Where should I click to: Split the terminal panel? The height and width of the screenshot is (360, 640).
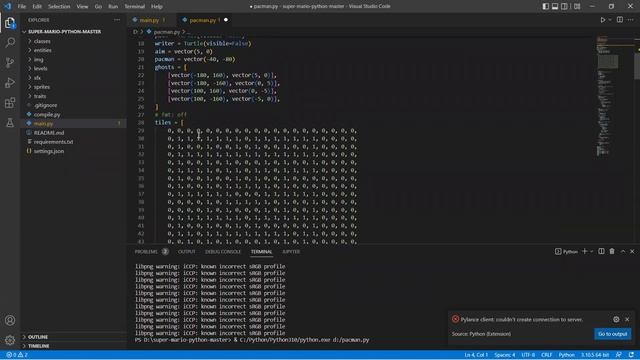coord(601,251)
